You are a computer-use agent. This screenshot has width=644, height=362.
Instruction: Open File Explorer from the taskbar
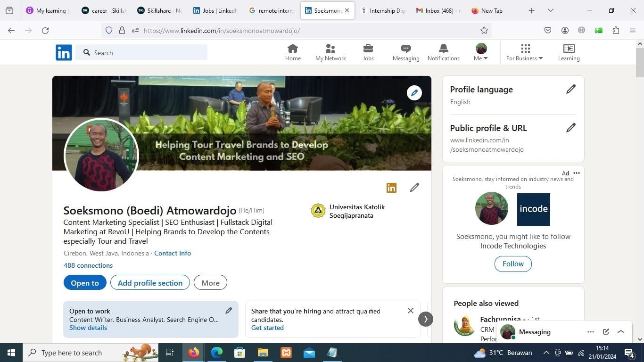263,353
